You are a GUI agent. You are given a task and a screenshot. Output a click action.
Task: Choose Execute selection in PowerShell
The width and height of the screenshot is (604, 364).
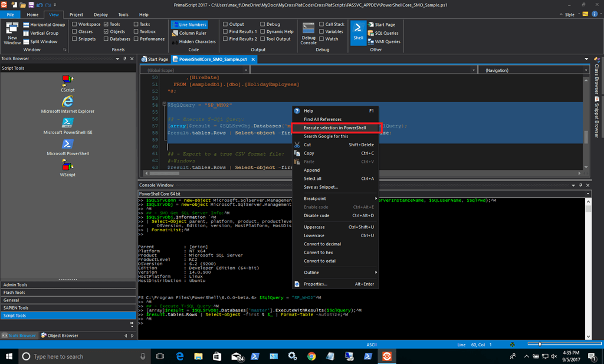pyautogui.click(x=334, y=127)
